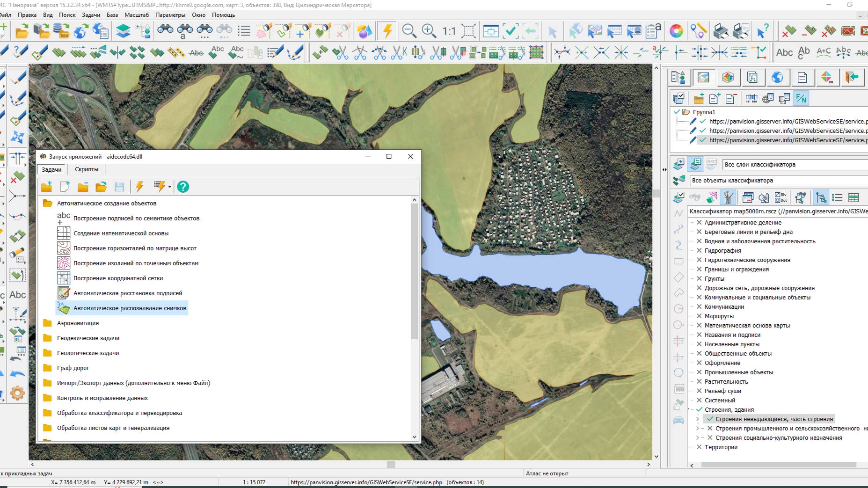The image size is (868, 488).
Task: Click the lightning bolt run icon in dialog
Action: coord(139,187)
